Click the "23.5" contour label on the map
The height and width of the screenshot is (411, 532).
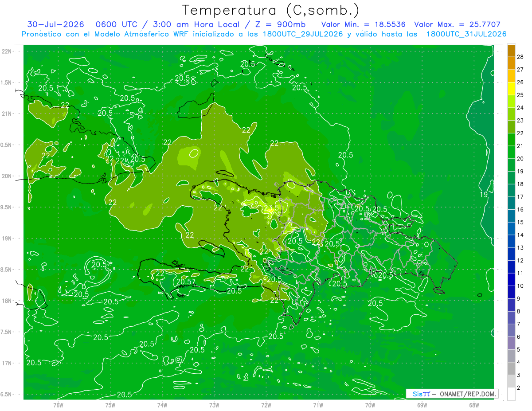[271, 207]
